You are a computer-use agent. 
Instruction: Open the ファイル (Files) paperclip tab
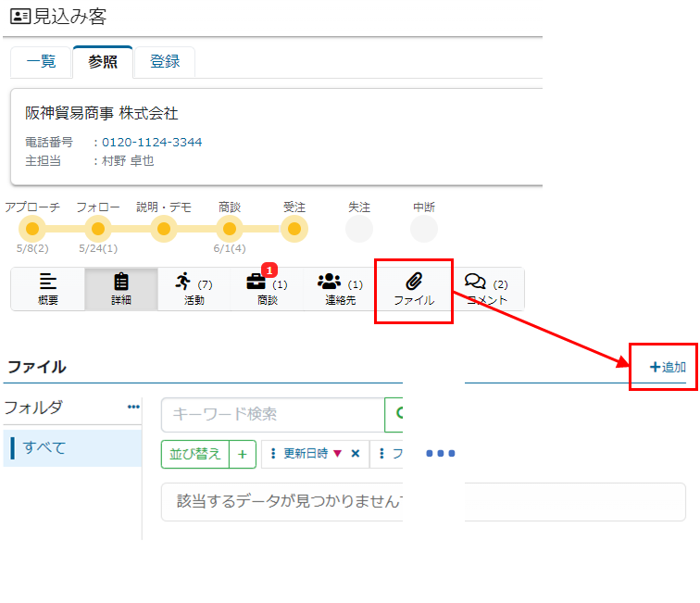(413, 289)
